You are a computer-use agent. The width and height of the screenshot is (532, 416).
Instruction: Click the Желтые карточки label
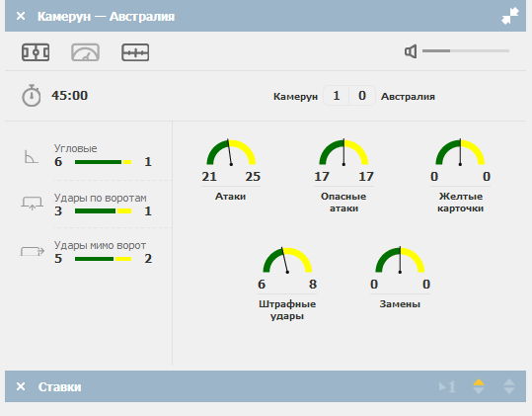tap(460, 203)
